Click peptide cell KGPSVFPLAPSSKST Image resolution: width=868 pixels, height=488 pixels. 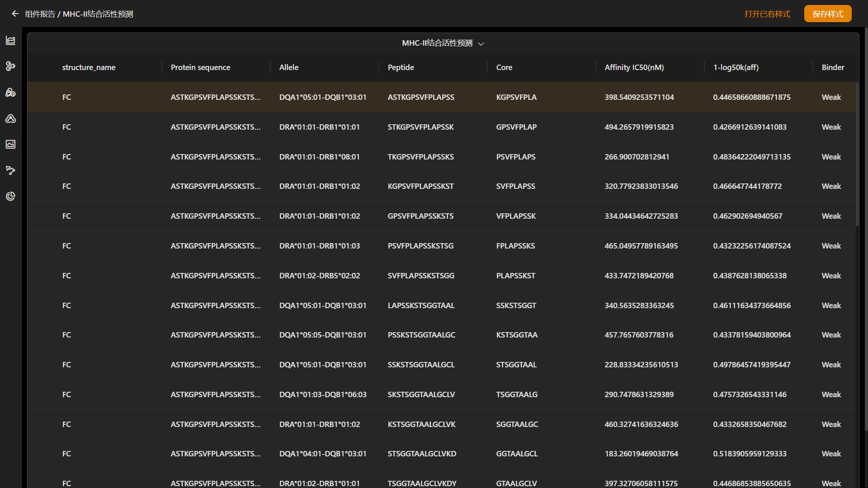point(420,186)
